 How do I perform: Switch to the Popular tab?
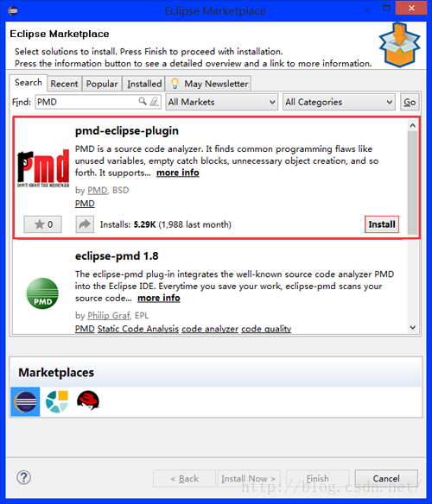pos(102,84)
